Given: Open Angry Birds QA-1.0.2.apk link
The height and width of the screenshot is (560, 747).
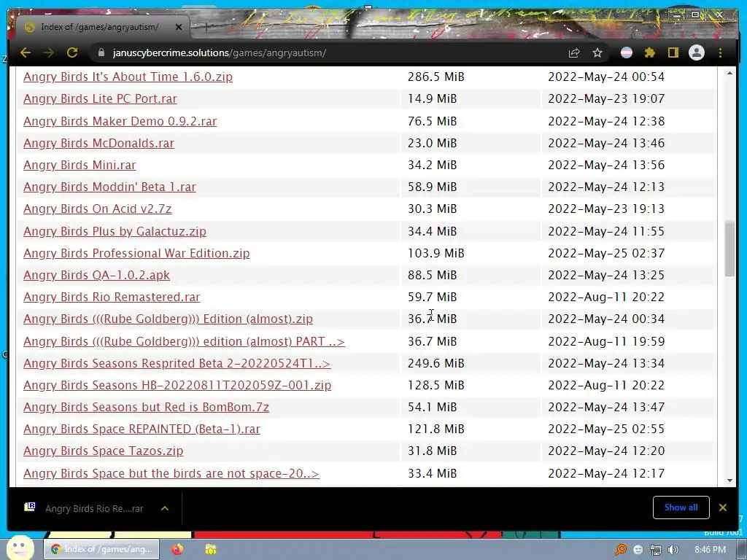Looking at the screenshot, I should (97, 275).
